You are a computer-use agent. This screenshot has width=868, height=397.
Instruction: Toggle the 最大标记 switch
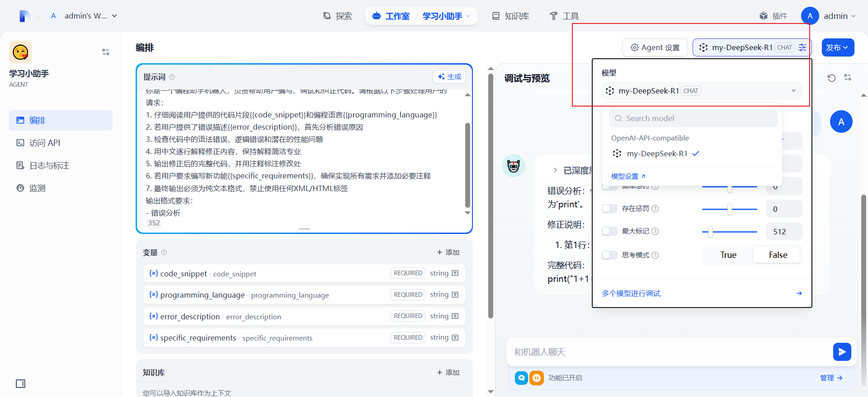(609, 231)
